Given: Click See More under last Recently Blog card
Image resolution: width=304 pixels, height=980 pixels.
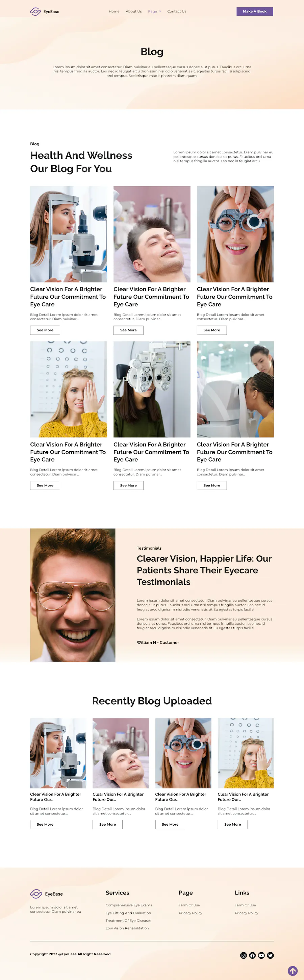Looking at the screenshot, I should pos(232,824).
